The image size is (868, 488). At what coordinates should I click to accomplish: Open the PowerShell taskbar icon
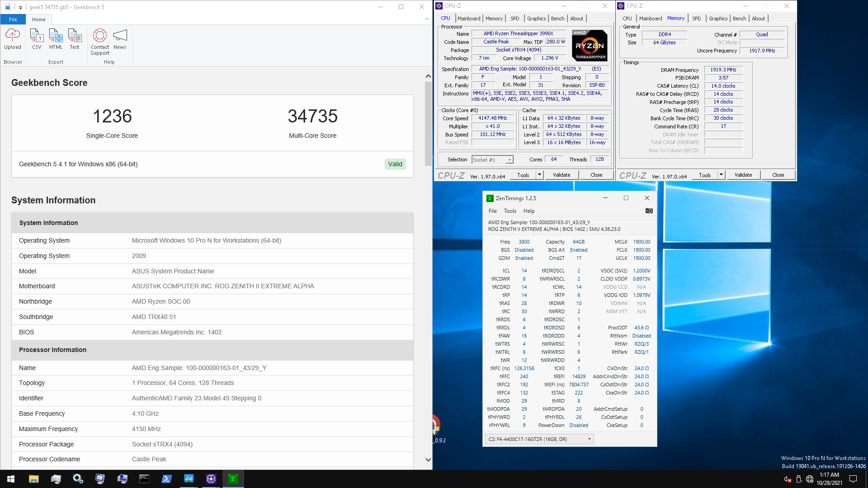[166, 479]
